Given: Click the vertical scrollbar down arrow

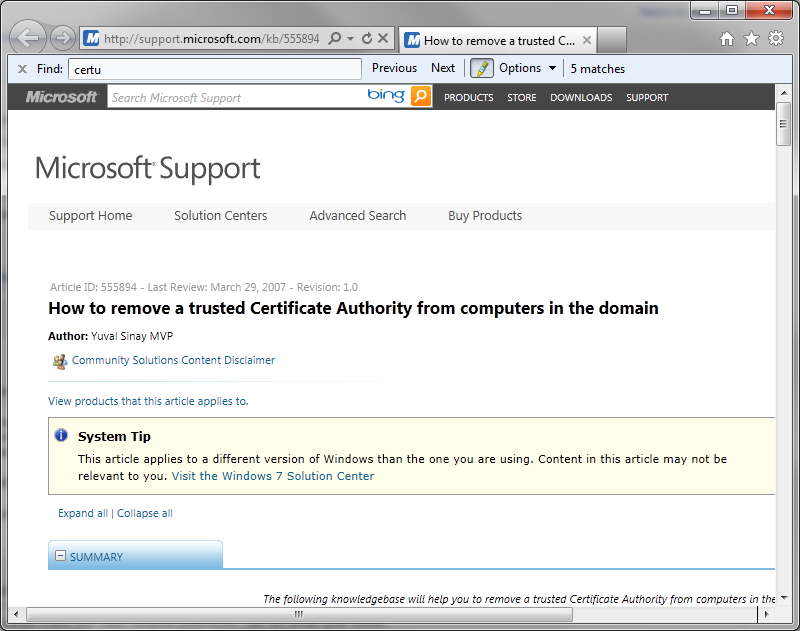Looking at the screenshot, I should (783, 598).
